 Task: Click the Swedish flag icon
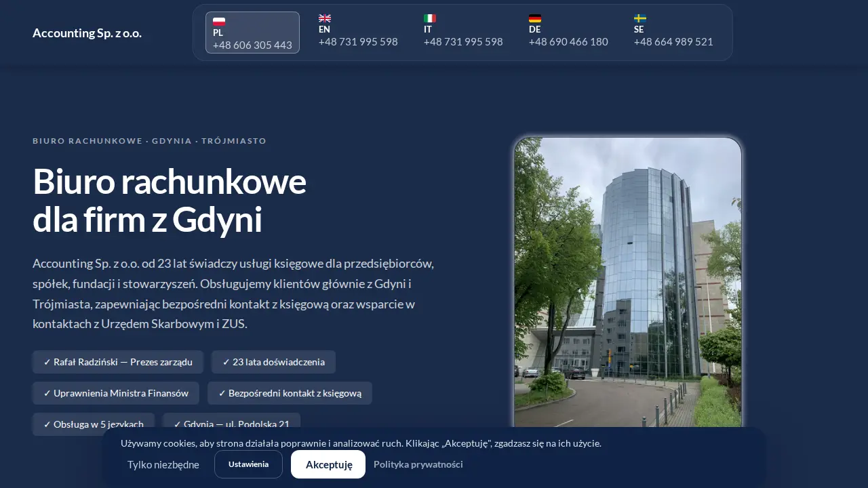pyautogui.click(x=640, y=18)
